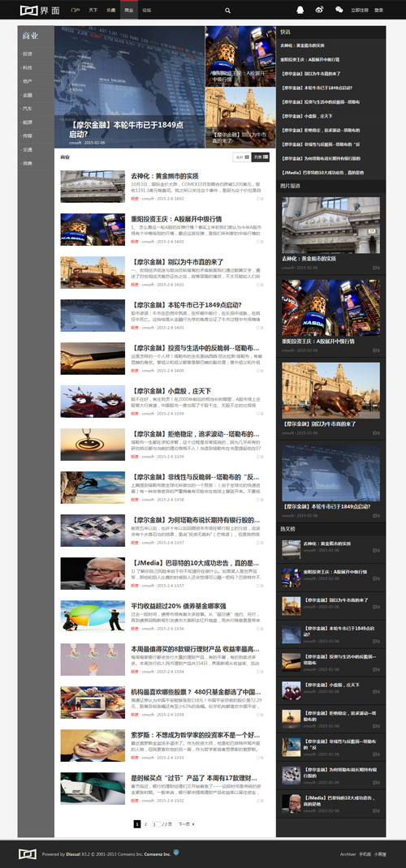Screen dimensions: 406x868
Task: Select 金融 category in left sidebar
Action: [28, 95]
